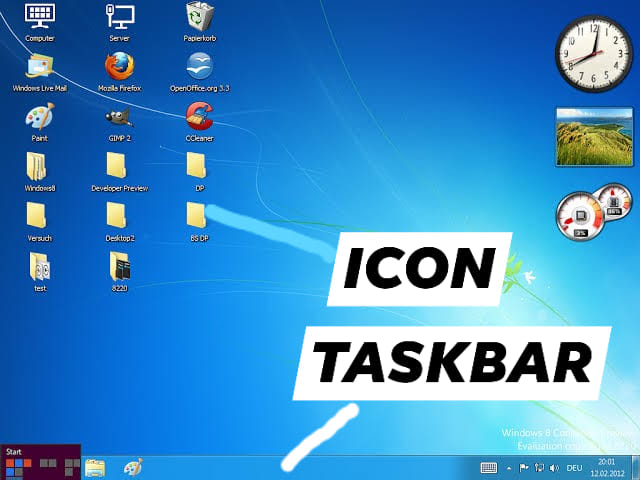Click the taskbar clock showing 20:01
Image resolution: width=640 pixels, height=480 pixels.
pos(607,468)
